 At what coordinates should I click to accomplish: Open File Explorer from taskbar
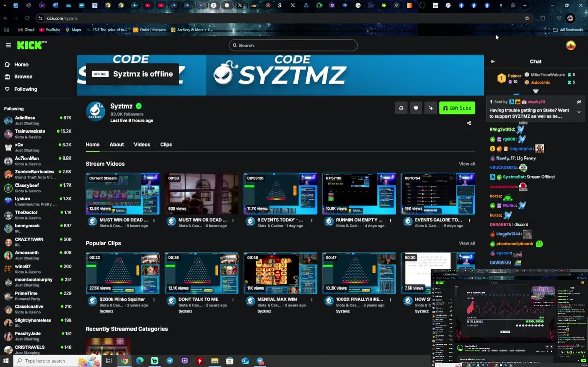(215, 361)
